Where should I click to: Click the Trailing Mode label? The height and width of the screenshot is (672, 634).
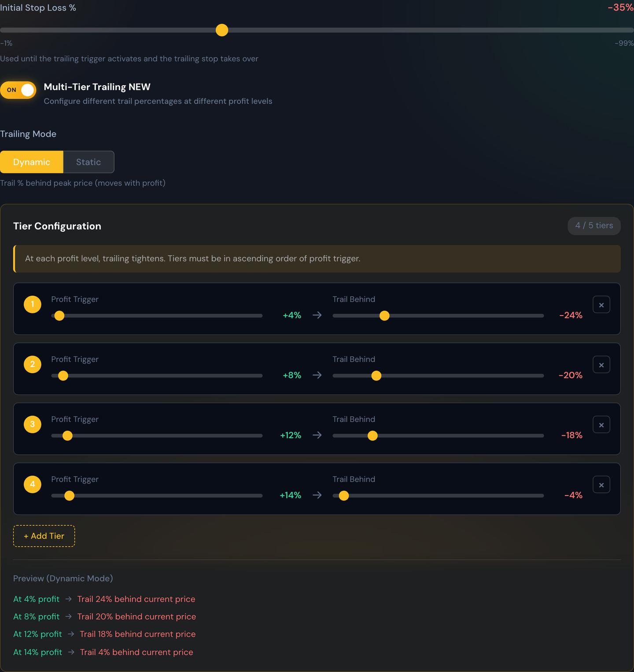coord(28,134)
